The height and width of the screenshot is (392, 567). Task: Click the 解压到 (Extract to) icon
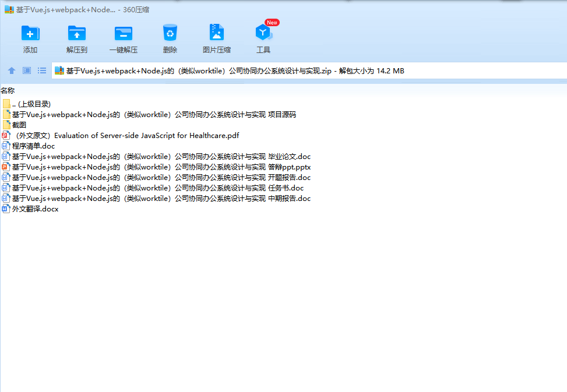pos(77,33)
